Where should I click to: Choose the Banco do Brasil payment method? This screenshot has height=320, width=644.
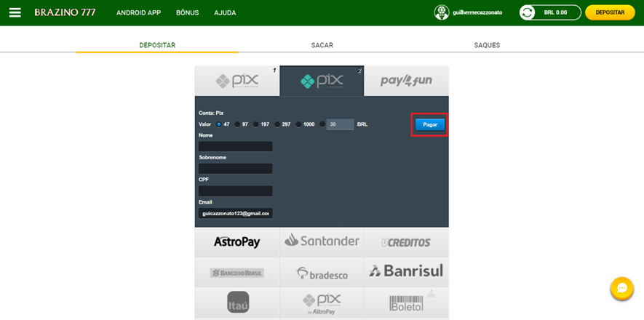pyautogui.click(x=237, y=273)
